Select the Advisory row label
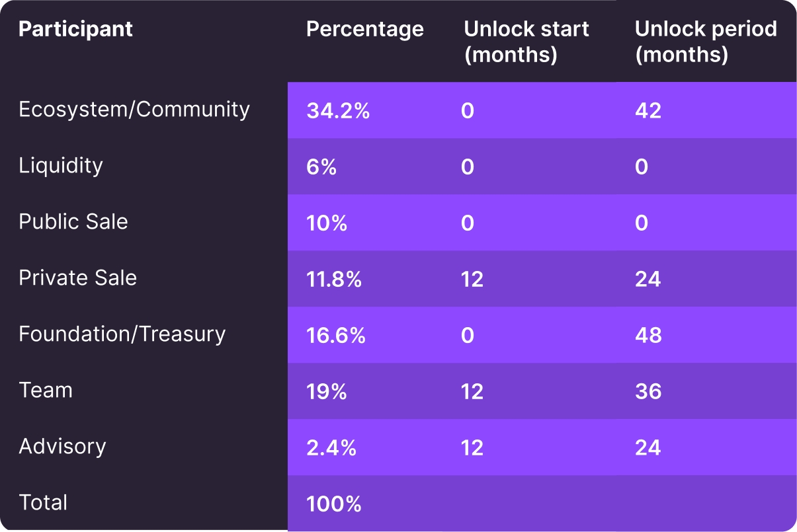The width and height of the screenshot is (797, 532). pos(62,447)
